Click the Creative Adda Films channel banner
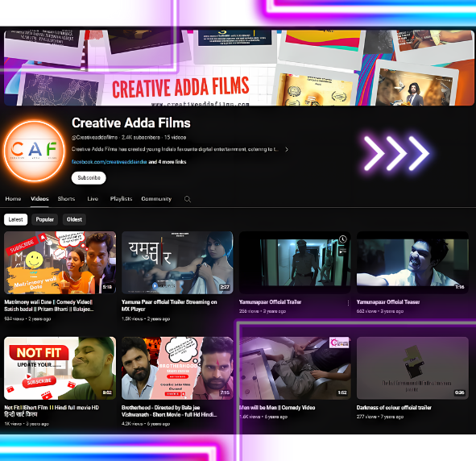 coord(239,68)
